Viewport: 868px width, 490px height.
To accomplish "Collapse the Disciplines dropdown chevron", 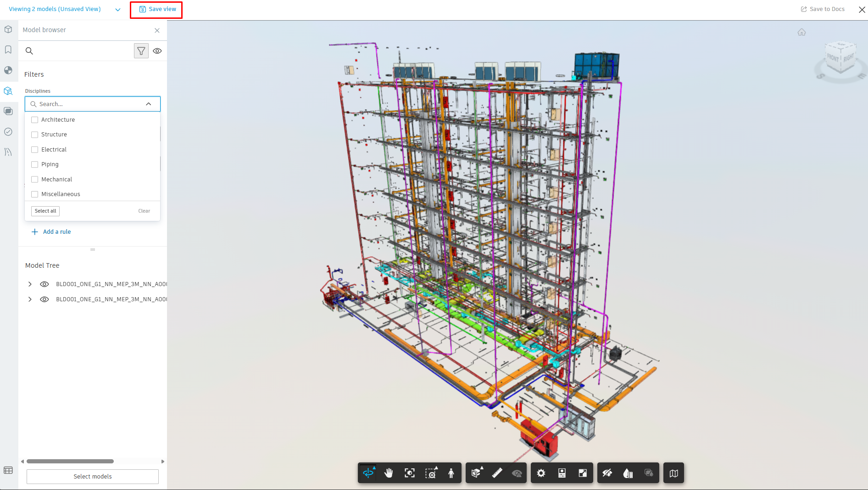I will coord(149,104).
